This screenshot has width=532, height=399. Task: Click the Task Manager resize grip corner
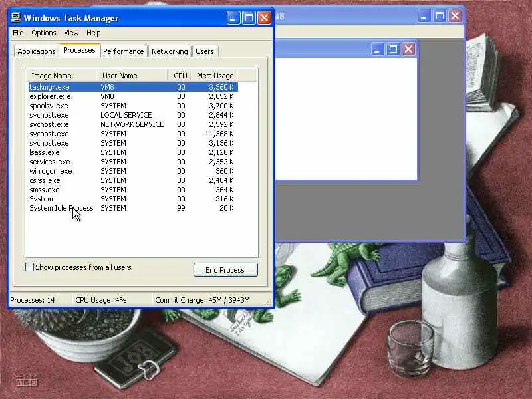coord(269,302)
